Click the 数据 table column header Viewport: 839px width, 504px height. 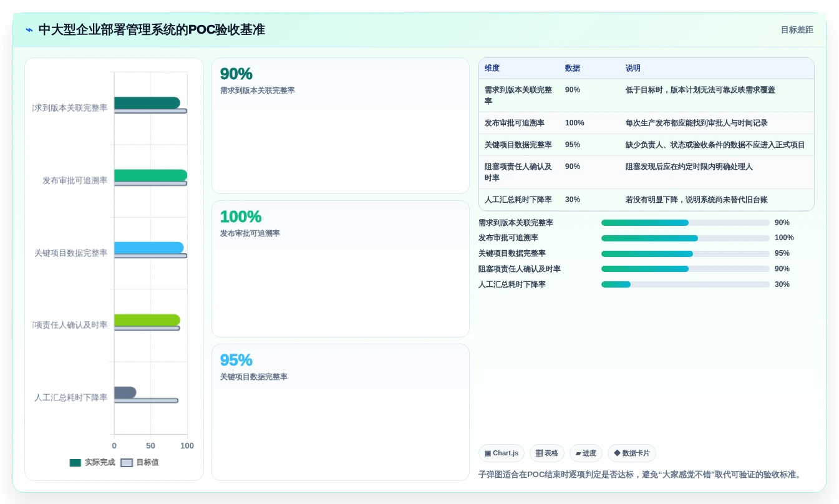point(573,68)
